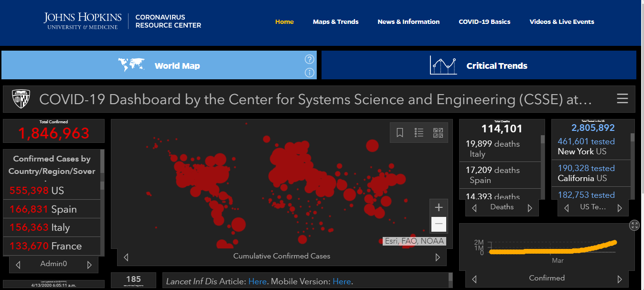The height and width of the screenshot is (290, 644).
Task: Open Videos & Live Events menu
Action: [562, 21]
